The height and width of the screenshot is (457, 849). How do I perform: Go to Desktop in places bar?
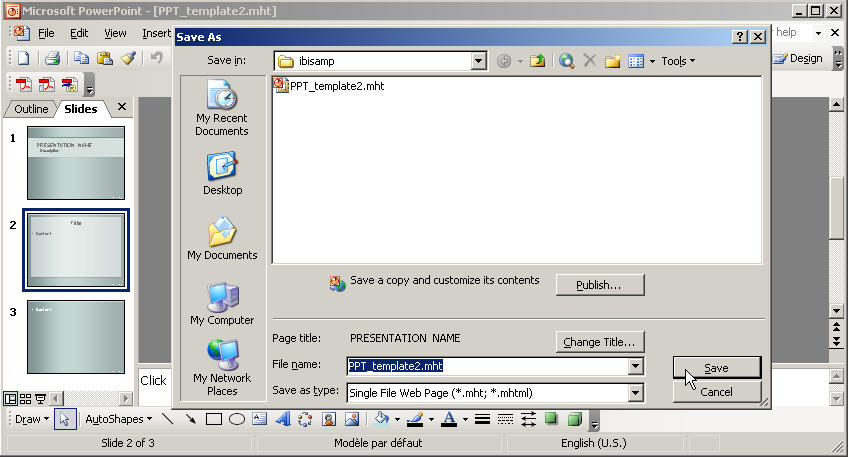pyautogui.click(x=222, y=173)
